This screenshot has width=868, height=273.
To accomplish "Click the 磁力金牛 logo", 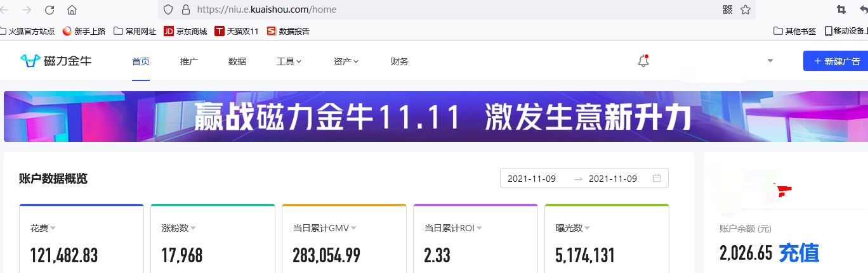I will click(56, 61).
